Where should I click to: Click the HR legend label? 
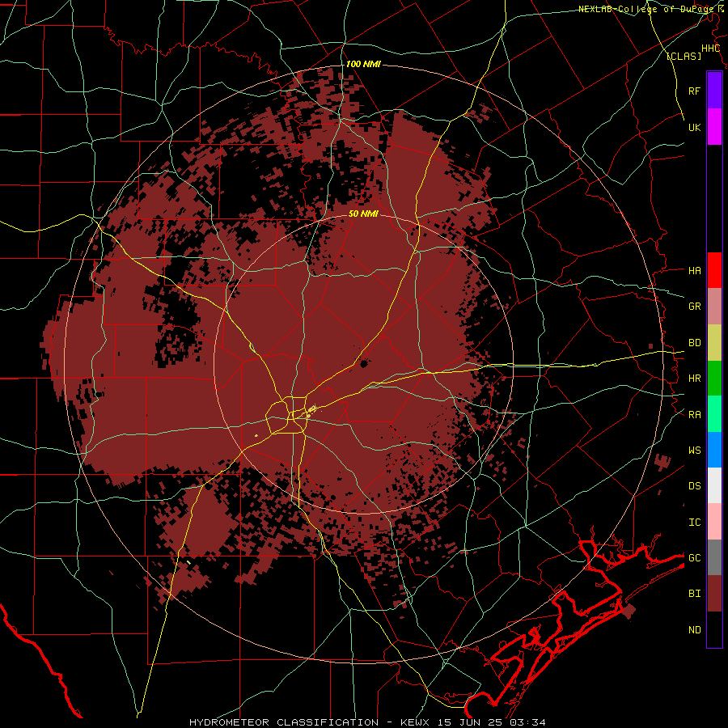tap(694, 379)
